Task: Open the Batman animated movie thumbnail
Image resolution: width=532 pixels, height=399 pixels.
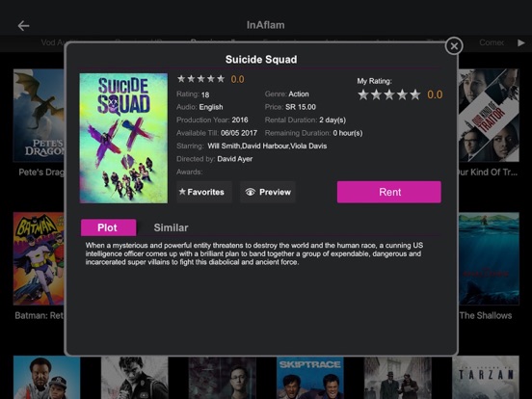Action: pyautogui.click(x=39, y=258)
